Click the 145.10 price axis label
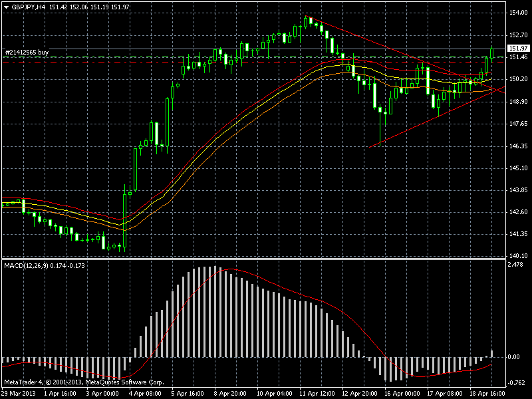Image resolution: width=532 pixels, height=399 pixels. (x=519, y=168)
